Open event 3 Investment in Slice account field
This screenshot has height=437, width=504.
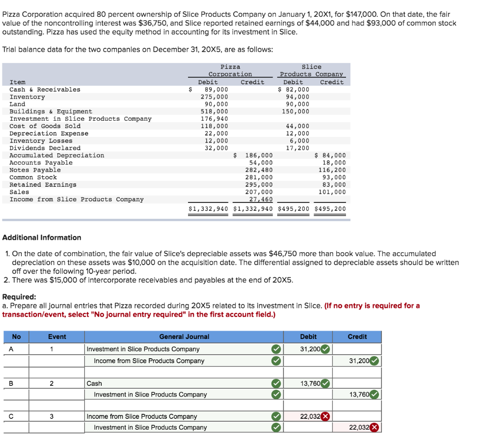pyautogui.click(x=184, y=427)
